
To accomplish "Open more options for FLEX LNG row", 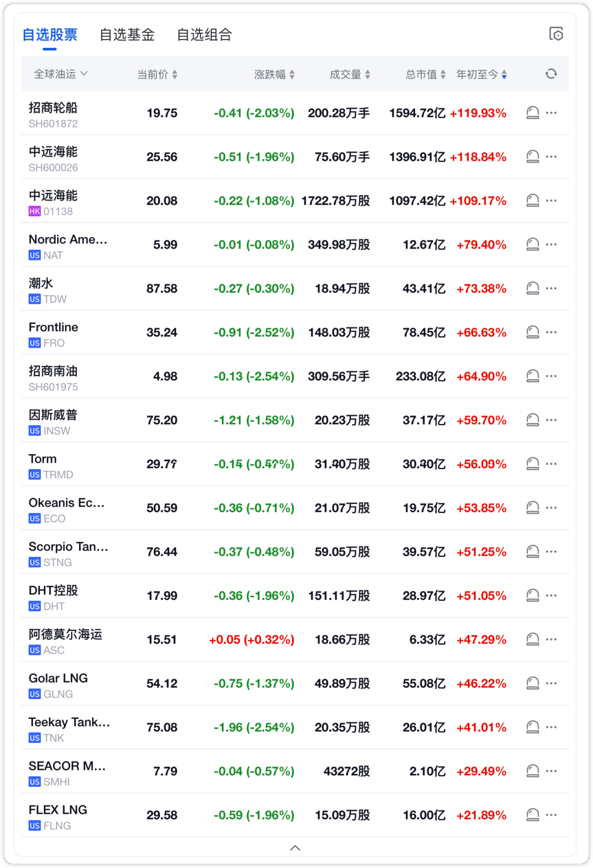I will 552,815.
